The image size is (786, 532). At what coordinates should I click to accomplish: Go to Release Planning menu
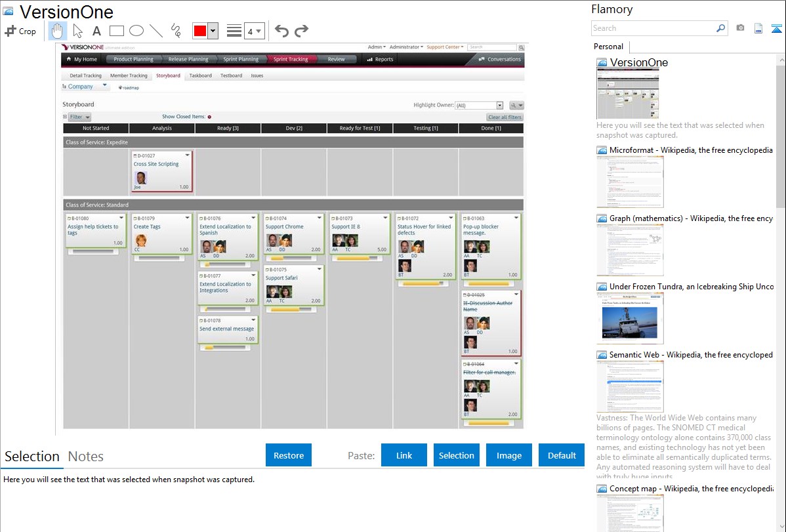pyautogui.click(x=188, y=59)
